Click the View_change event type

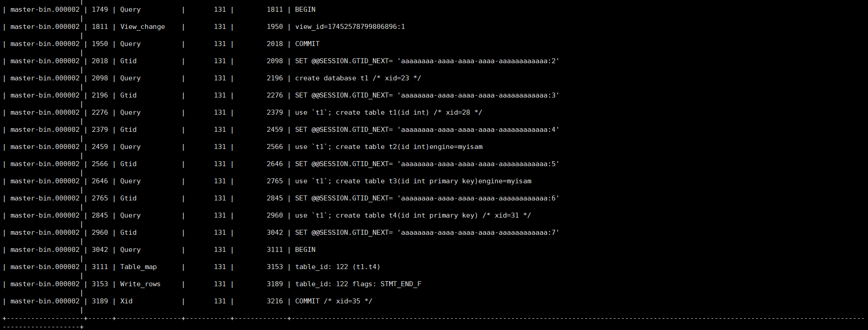click(142, 27)
